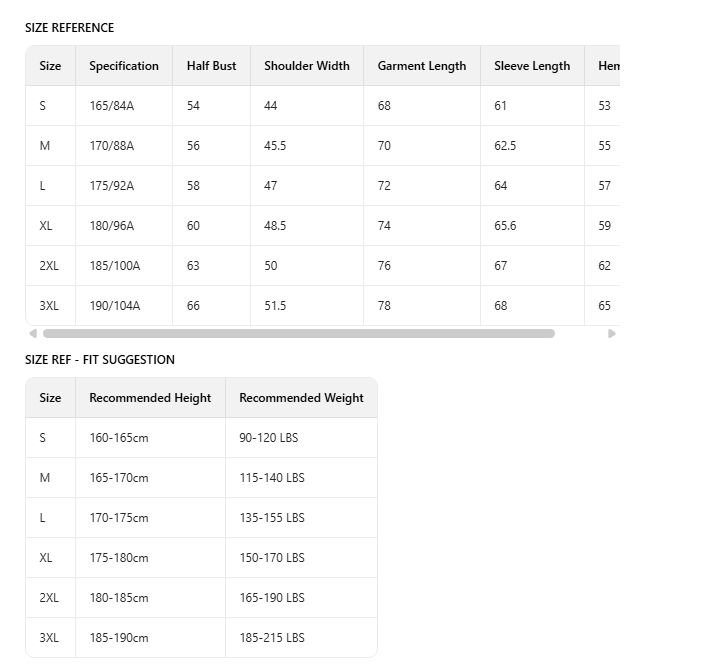
Task: Select the 175/92A specification cell
Action: point(111,186)
